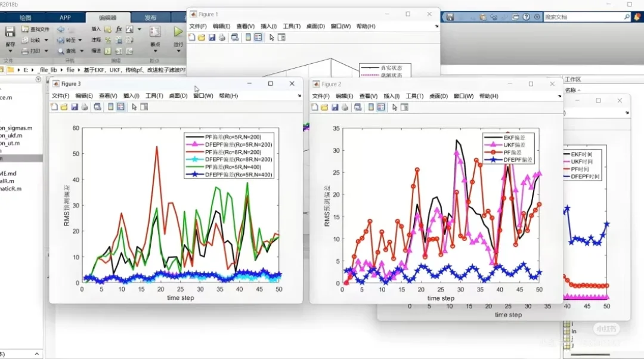Switch to the APP ribbon tab
Viewport: 644px width, 359px height.
pos(65,18)
